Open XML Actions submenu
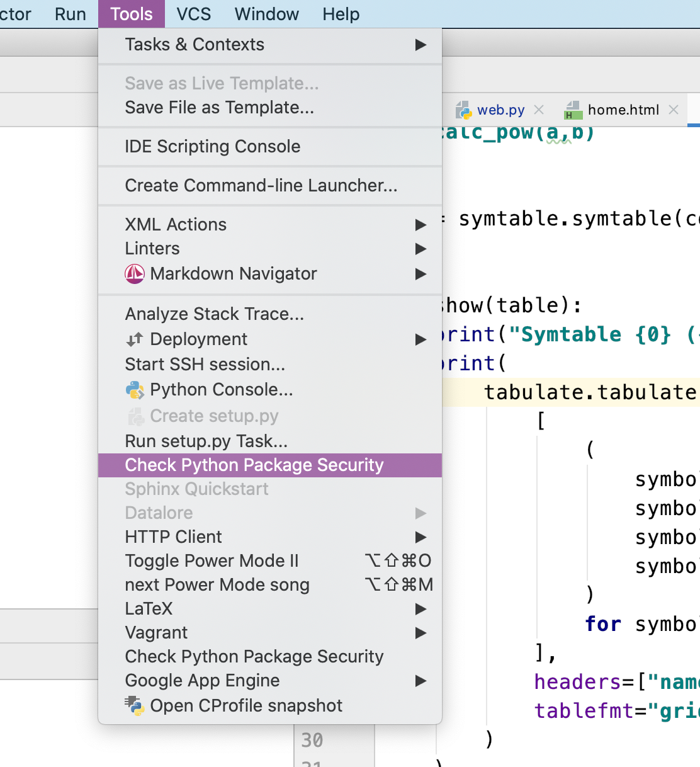Image resolution: width=700 pixels, height=767 pixels. [x=270, y=225]
